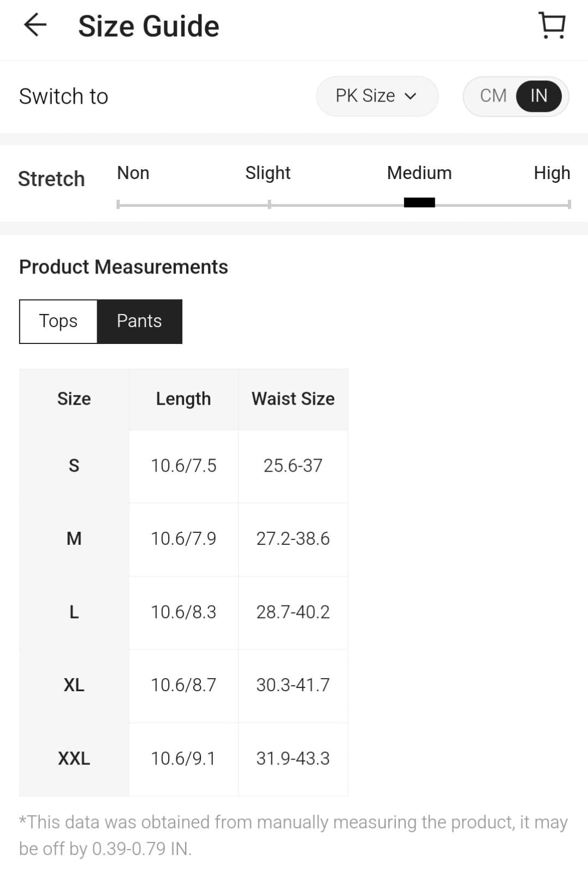Image resolution: width=588 pixels, height=873 pixels.
Task: Click the Non stretch label
Action: (133, 173)
